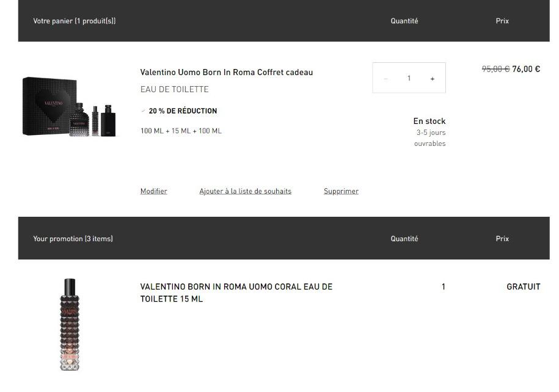Image resolution: width=559 pixels, height=392 pixels.
Task: Click the Modifier link
Action: [154, 191]
